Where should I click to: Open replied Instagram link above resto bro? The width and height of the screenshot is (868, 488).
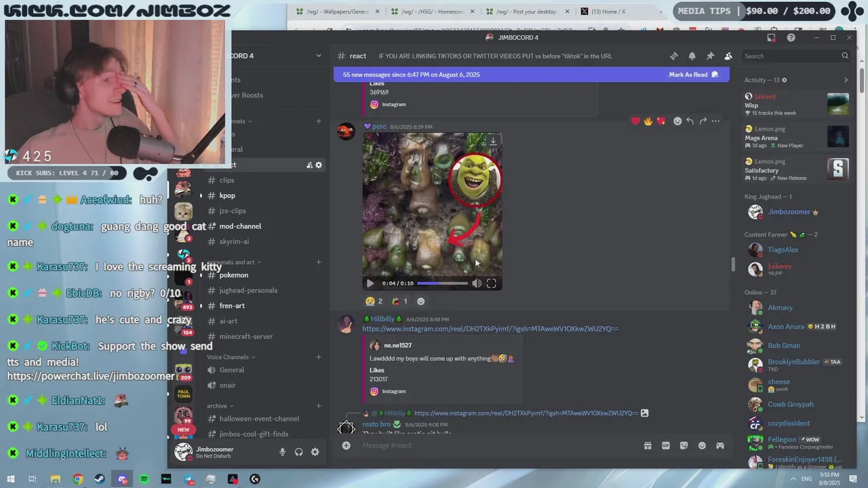[x=526, y=413]
